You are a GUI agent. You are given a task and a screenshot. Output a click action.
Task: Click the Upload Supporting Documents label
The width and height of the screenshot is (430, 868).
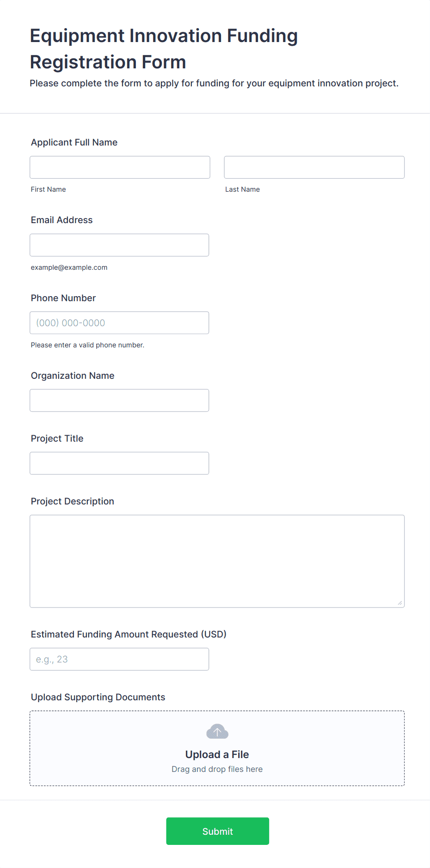pyautogui.click(x=98, y=697)
